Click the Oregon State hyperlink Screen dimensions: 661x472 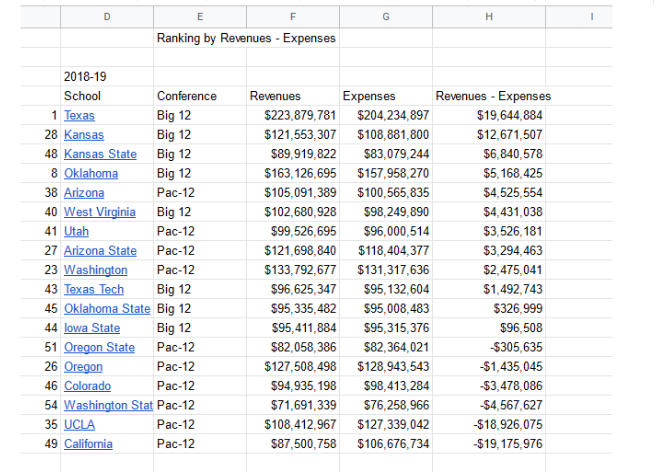click(99, 347)
